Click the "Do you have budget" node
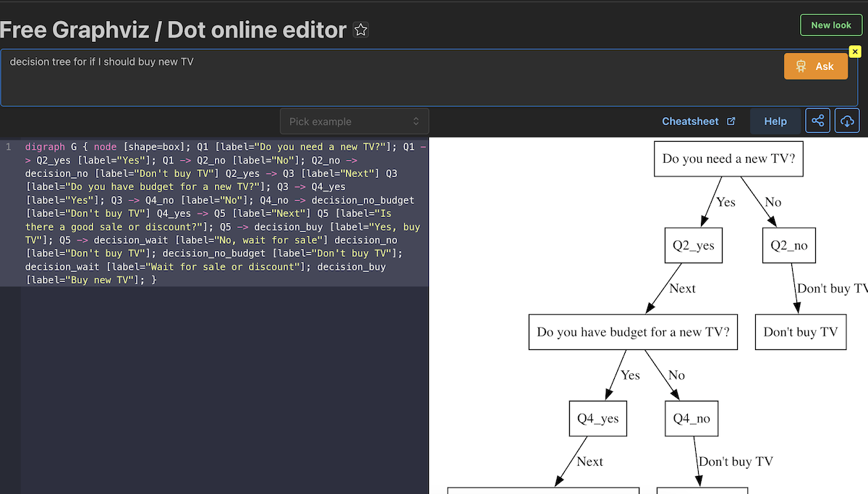Viewport: 868px width, 494px height. tap(633, 333)
